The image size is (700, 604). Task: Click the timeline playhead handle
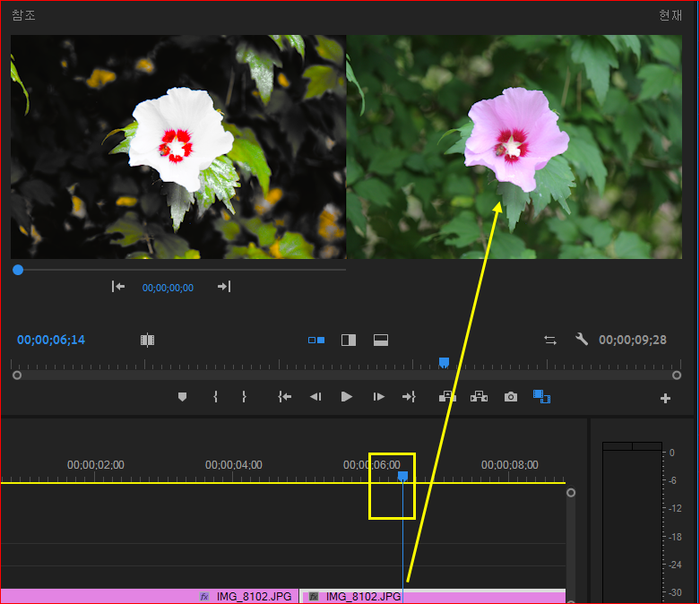pos(402,477)
